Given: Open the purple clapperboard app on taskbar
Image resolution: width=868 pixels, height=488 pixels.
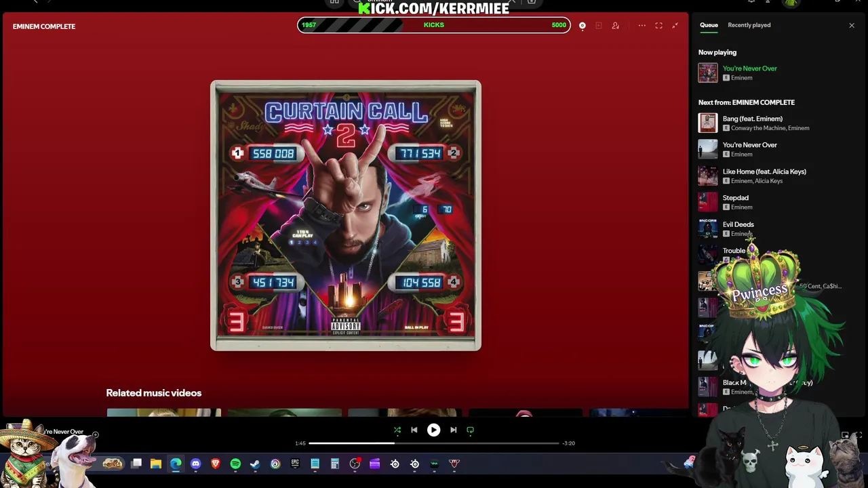Looking at the screenshot, I should point(374,464).
